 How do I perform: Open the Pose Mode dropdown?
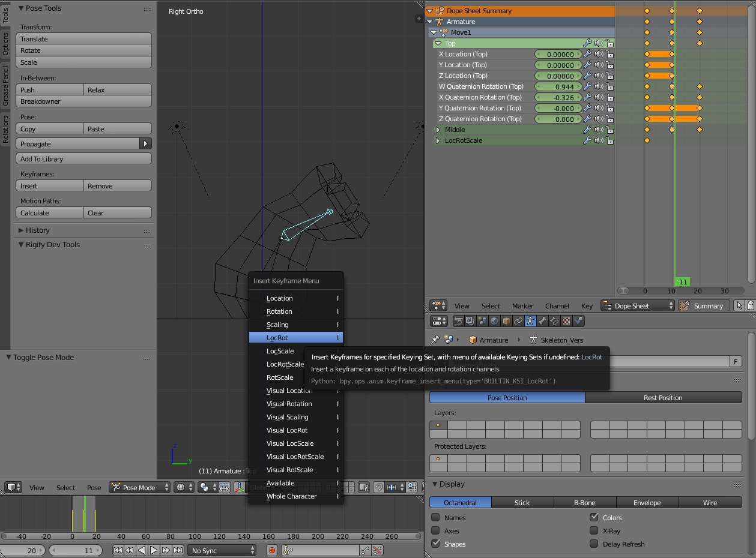click(139, 487)
